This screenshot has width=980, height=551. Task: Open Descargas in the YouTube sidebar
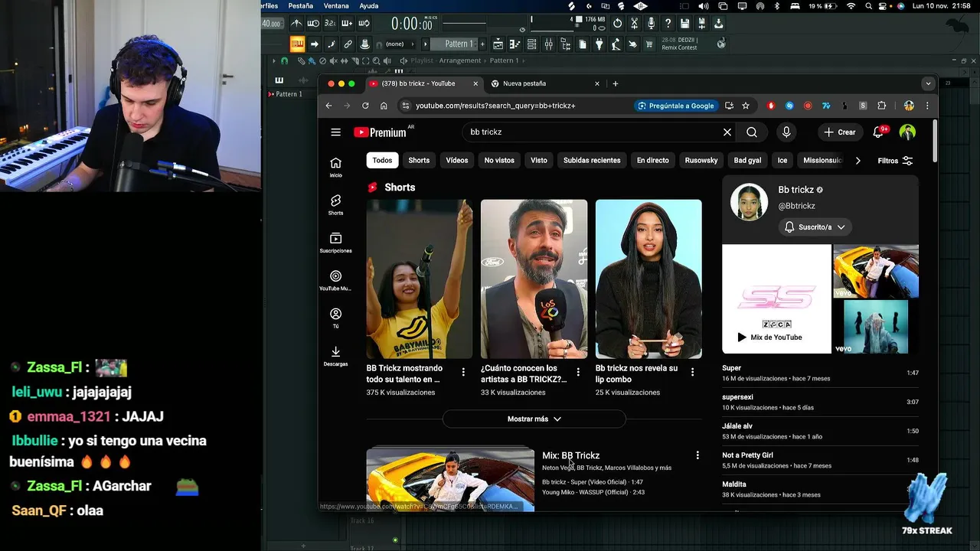(x=335, y=355)
